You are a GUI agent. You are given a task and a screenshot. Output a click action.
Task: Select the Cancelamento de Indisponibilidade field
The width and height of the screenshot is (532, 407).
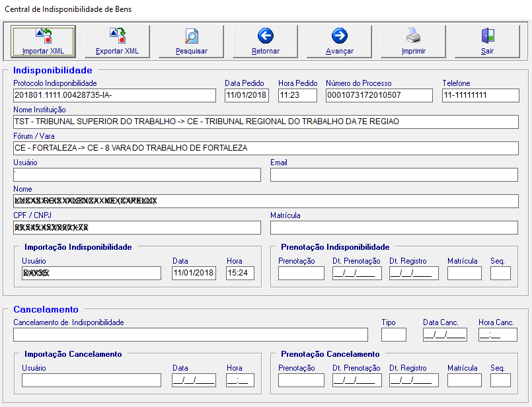point(191,335)
